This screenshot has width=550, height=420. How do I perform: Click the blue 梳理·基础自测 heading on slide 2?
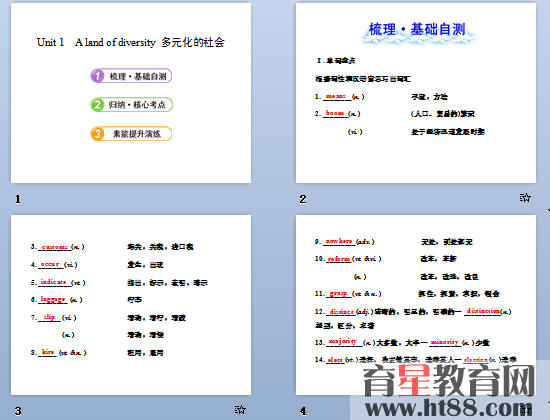coord(417,29)
